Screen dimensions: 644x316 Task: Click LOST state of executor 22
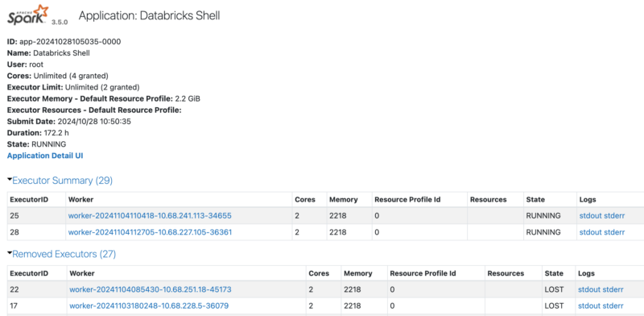pos(554,289)
